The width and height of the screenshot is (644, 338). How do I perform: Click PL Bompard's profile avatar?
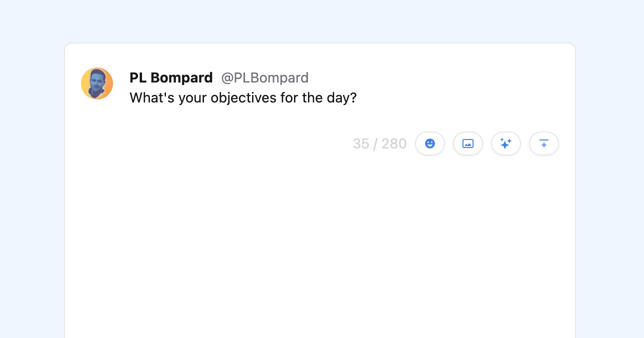coord(97,83)
